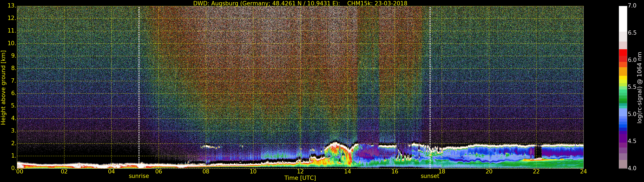Click the 12 hour tick on the time axis
Image resolution: width=644 pixels, height=182 pixels.
tap(300, 172)
